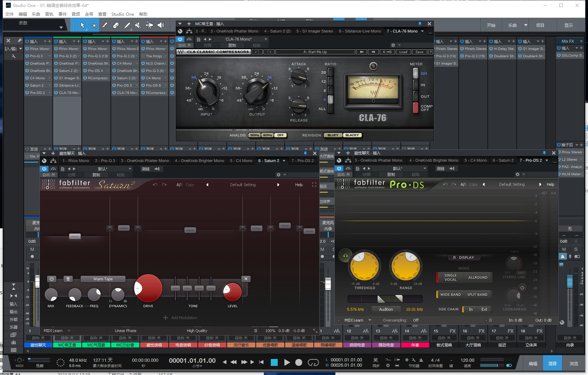Screen dimensions: 588x375
Task: Switch to the 5 - C4 Mono tab in Saturn window
Action: coord(241,161)
